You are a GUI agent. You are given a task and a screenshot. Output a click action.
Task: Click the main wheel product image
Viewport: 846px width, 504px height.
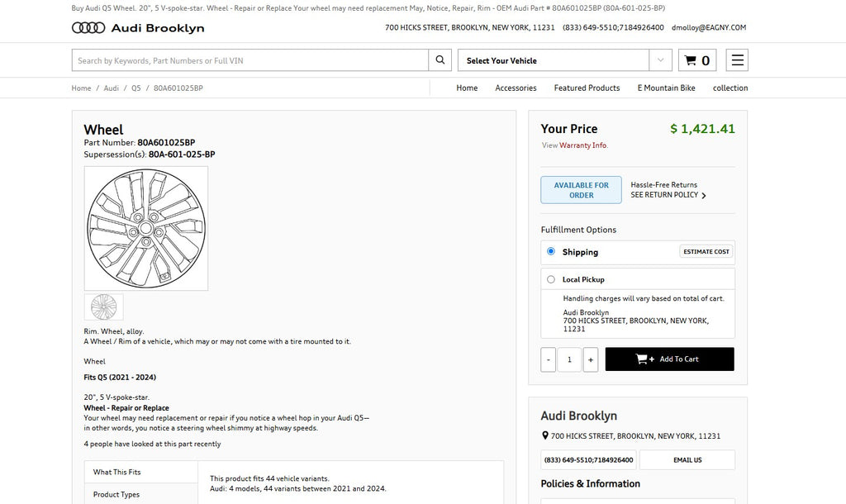[x=146, y=228]
